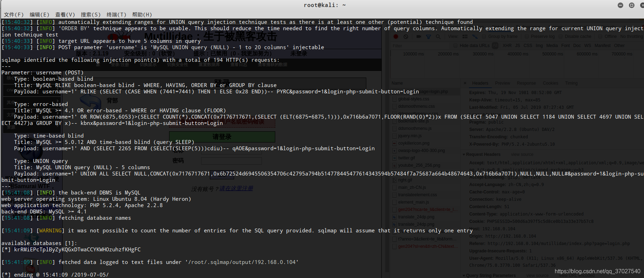Filter requests by WS type
The width and height of the screenshot is (644, 278).
(588, 46)
